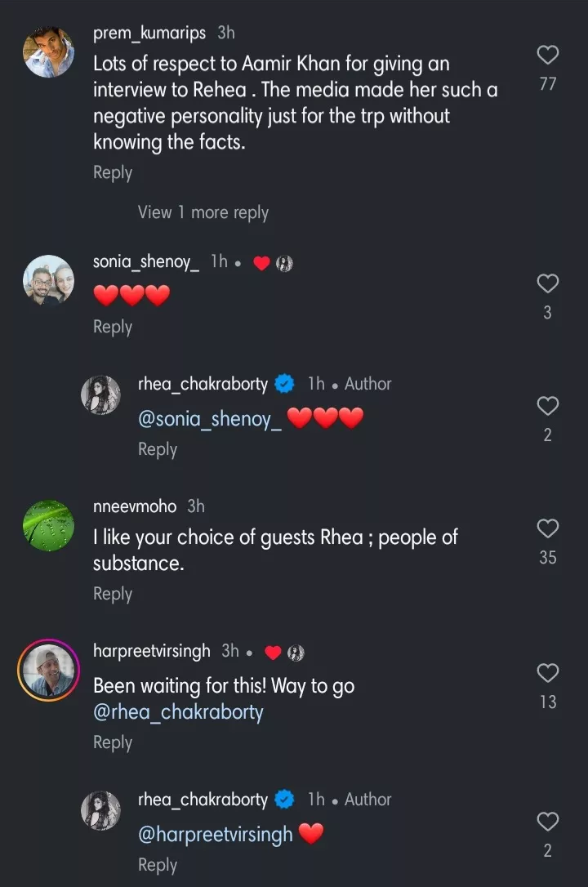Open the @rhea_chakraborty mention in harpreetvirsingh's comment

[x=178, y=712]
